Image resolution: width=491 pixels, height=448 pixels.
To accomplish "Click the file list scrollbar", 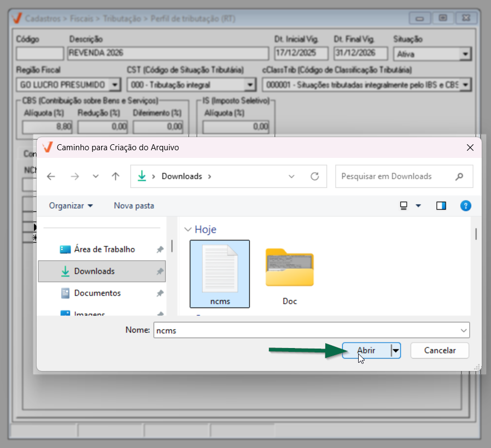I will pos(476,234).
